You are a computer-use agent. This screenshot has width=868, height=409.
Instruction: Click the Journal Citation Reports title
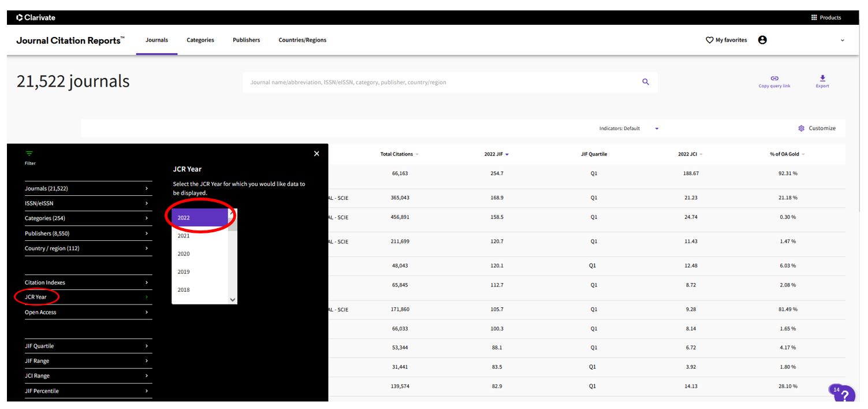(x=70, y=40)
